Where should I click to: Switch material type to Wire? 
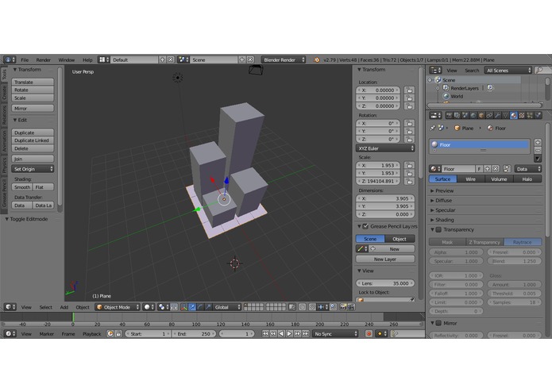click(x=471, y=179)
